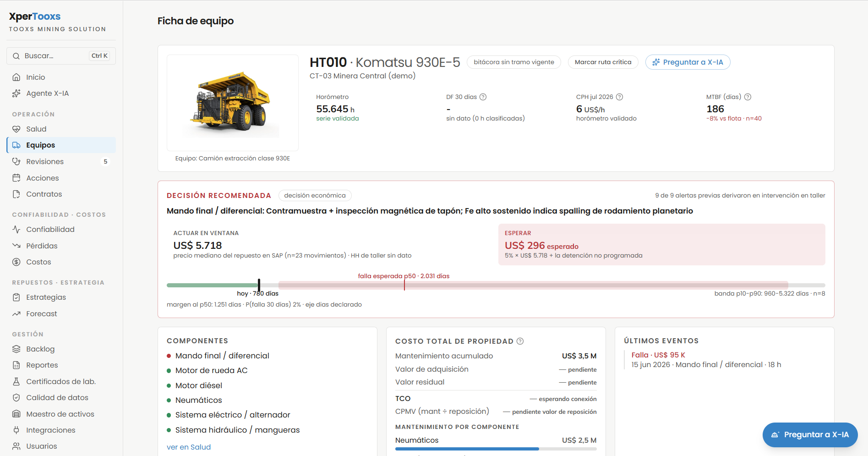The image size is (868, 456).
Task: Click the Horómetro 55.645 h value
Action: tap(335, 109)
